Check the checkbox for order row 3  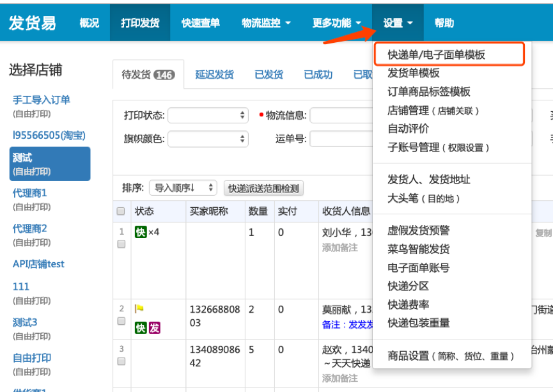point(121,361)
